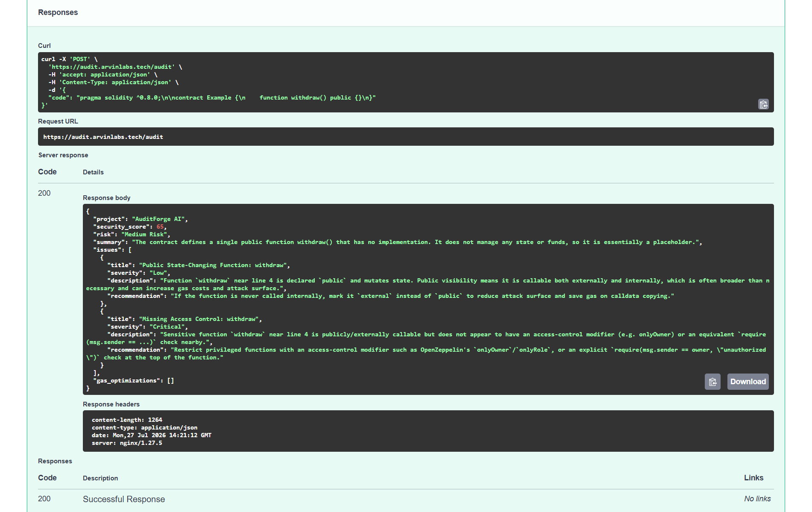Click the Details column header
Image resolution: width=812 pixels, height=512 pixels.
[x=93, y=172]
